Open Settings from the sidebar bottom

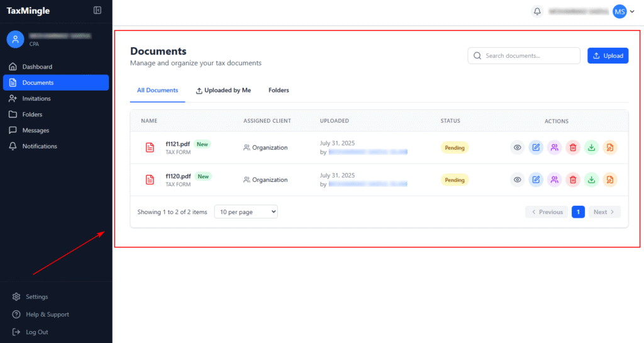tap(36, 297)
